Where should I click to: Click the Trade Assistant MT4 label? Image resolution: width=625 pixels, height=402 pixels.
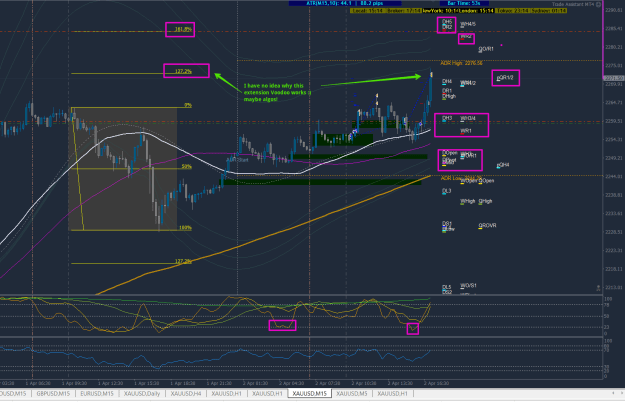point(573,4)
